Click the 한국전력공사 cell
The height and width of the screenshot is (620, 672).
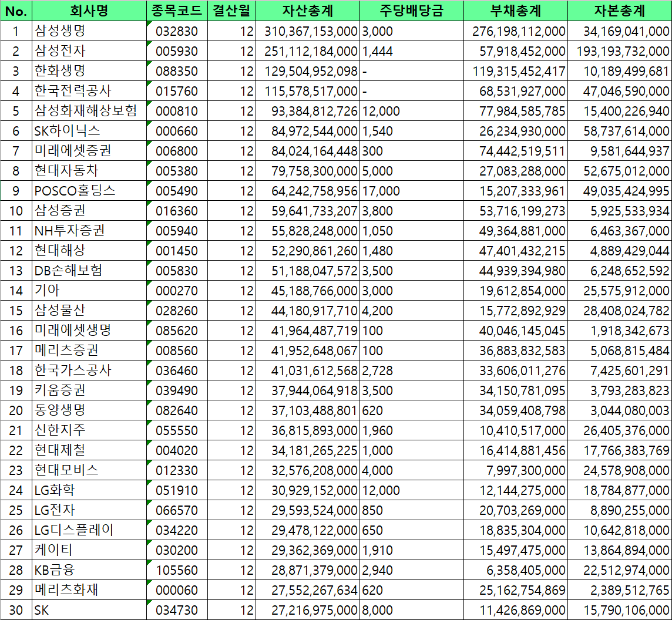click(x=89, y=91)
